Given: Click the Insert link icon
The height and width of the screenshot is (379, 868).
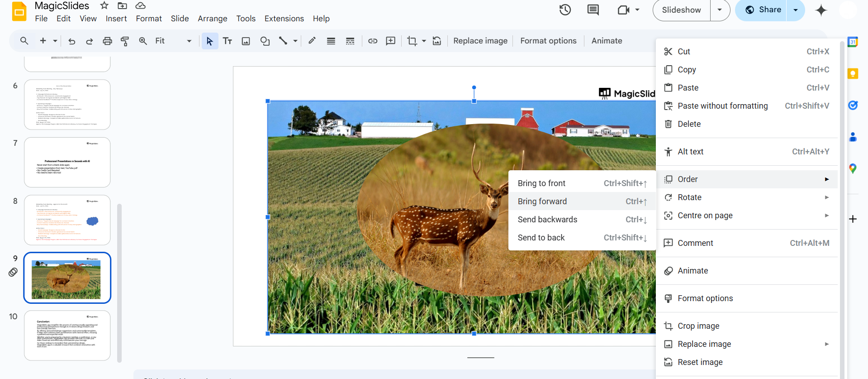Looking at the screenshot, I should pos(373,41).
